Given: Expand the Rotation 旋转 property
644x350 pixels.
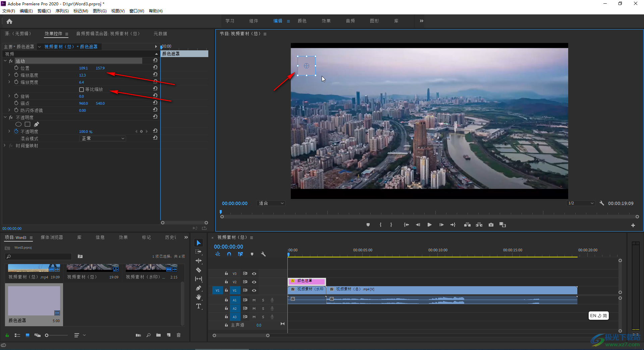Looking at the screenshot, I should coord(9,96).
